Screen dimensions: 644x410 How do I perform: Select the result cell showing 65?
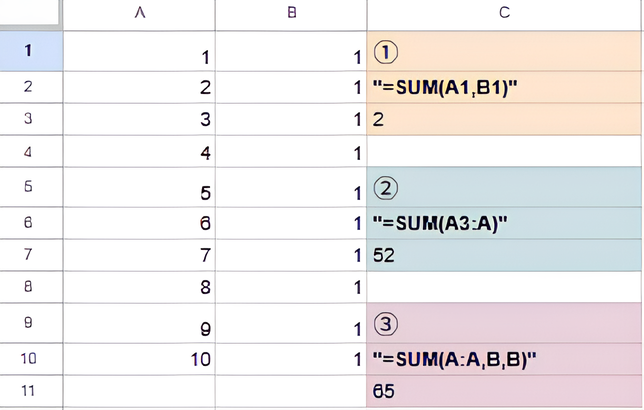click(504, 390)
